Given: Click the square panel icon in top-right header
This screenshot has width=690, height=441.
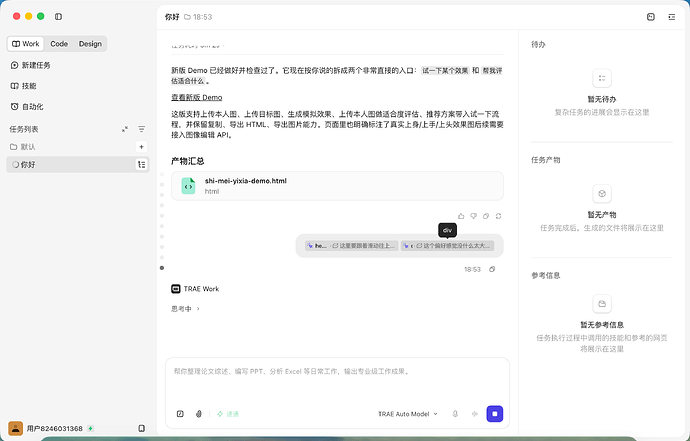Looking at the screenshot, I should pyautogui.click(x=651, y=17).
